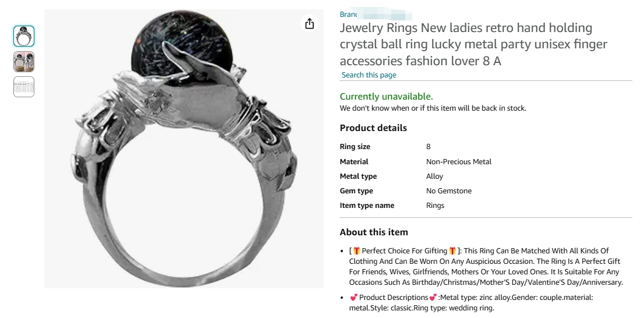The image size is (644, 318).
Task: Select the first ring thumbnail
Action: pos(24,36)
